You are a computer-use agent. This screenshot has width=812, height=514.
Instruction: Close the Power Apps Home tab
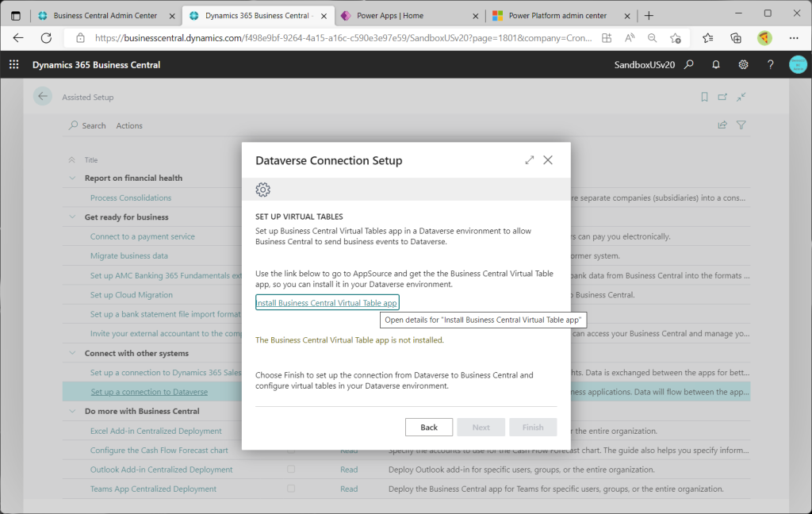click(476, 16)
